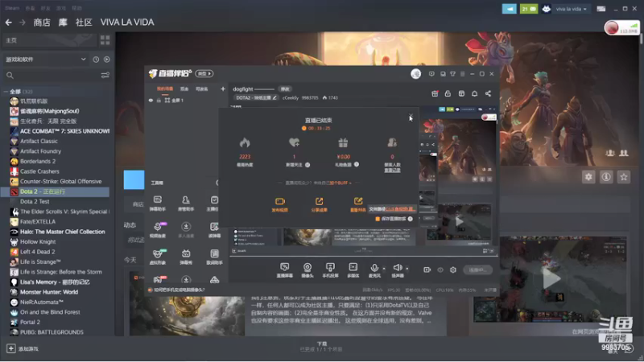Screen dimensions: 644x362
Task: Open Steam announcements blue megaphone button
Action: (510, 9)
